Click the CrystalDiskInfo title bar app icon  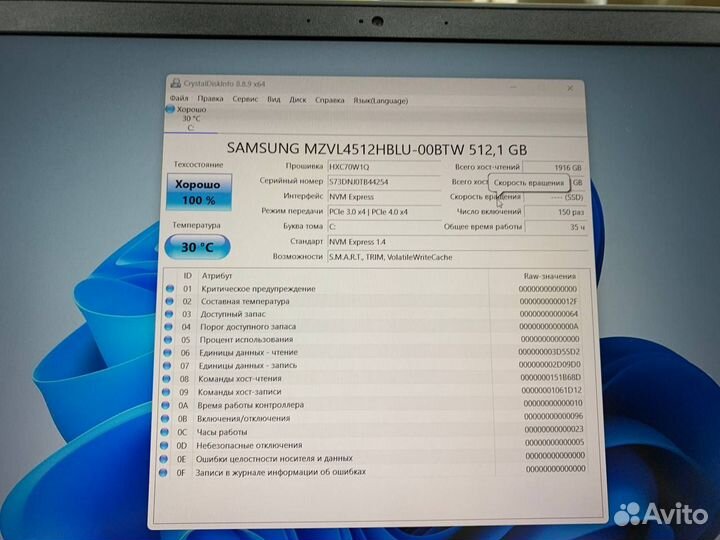click(176, 85)
